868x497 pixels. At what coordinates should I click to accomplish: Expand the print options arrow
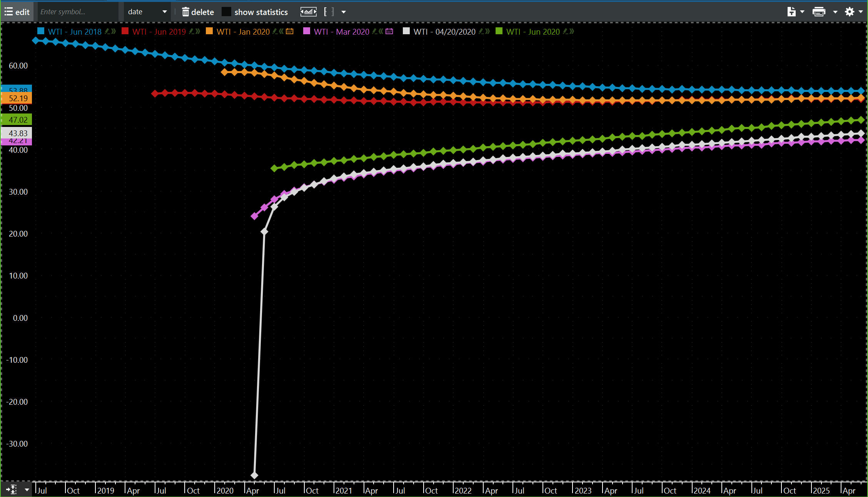tap(835, 12)
